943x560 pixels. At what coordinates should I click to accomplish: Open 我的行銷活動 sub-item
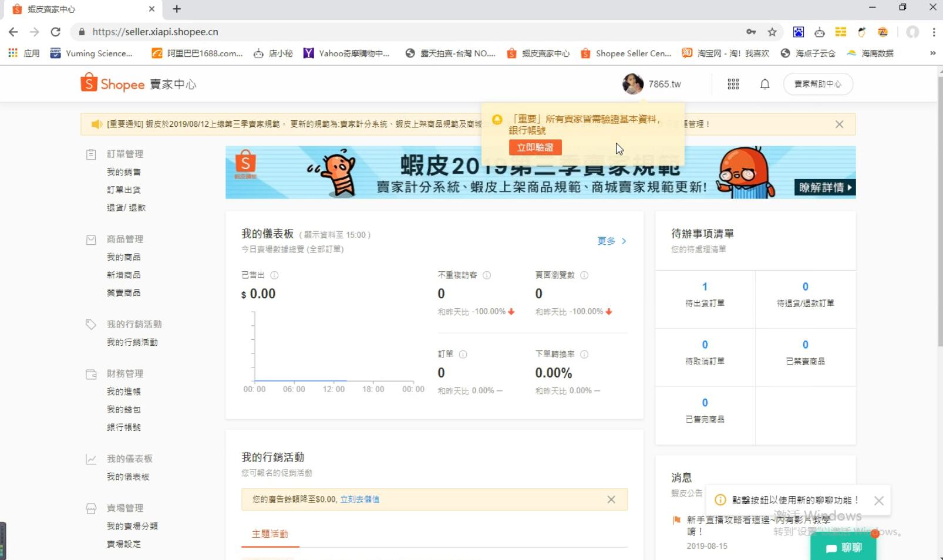tap(132, 342)
